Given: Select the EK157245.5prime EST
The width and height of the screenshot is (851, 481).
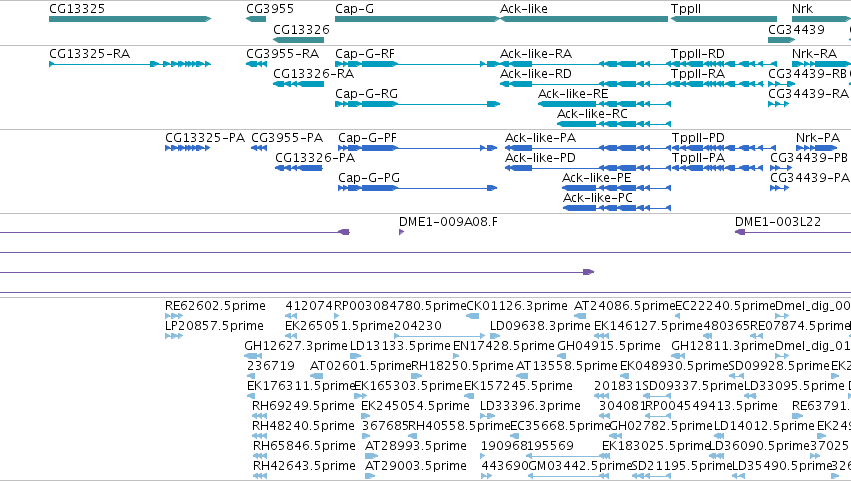Looking at the screenshot, I should pos(468,396).
